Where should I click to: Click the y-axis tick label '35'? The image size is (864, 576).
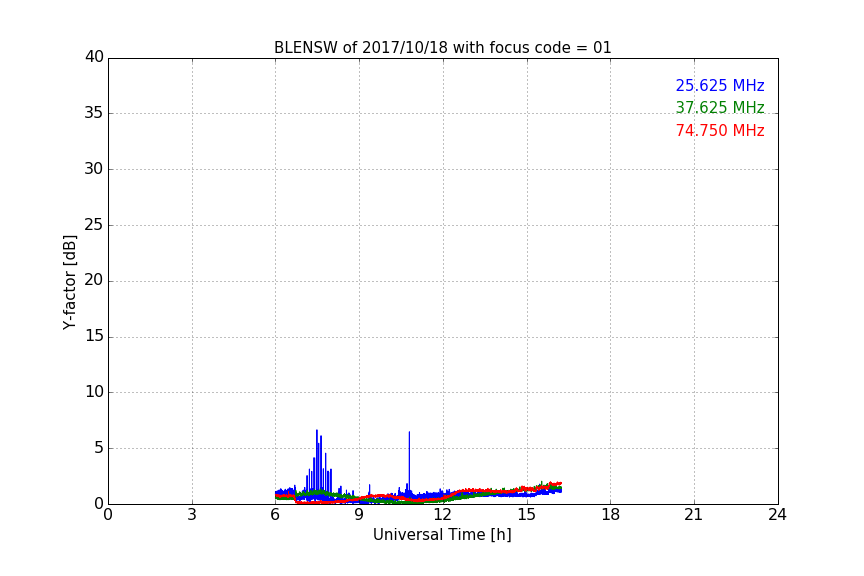coord(94,113)
